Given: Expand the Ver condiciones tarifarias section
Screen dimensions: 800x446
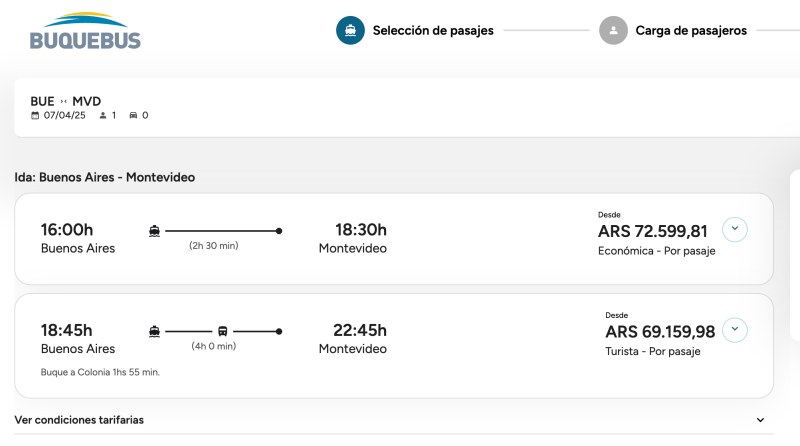Looking at the screenshot, I should (x=760, y=420).
